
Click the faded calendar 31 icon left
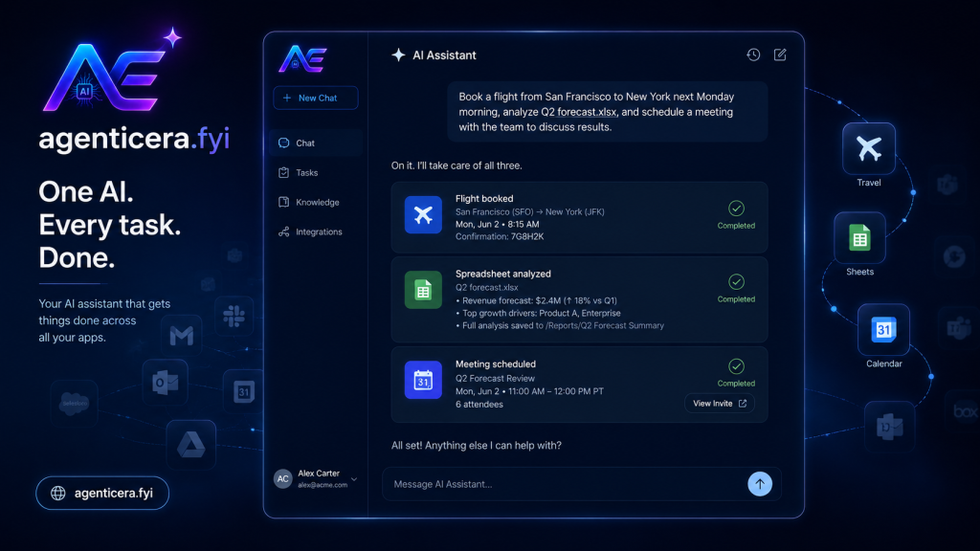244,391
